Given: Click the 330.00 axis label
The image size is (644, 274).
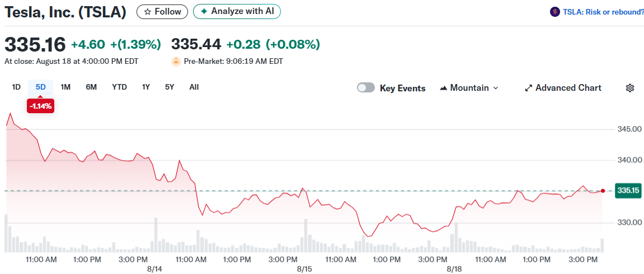Looking at the screenshot, I should click(x=629, y=222).
